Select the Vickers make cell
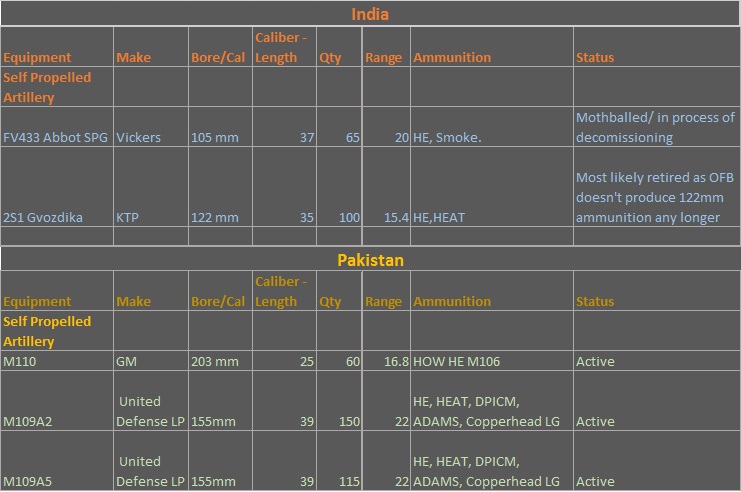741x492 pixels. point(151,127)
